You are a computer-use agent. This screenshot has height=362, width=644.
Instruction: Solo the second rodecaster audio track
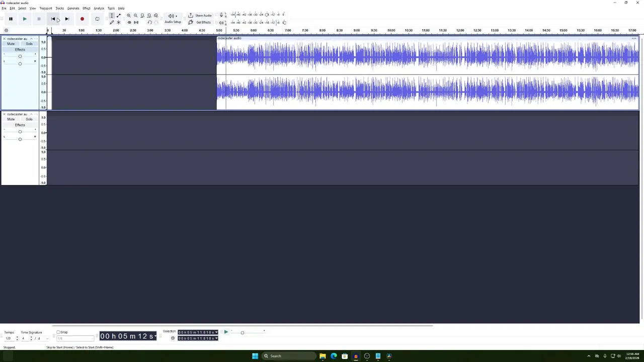(29, 119)
